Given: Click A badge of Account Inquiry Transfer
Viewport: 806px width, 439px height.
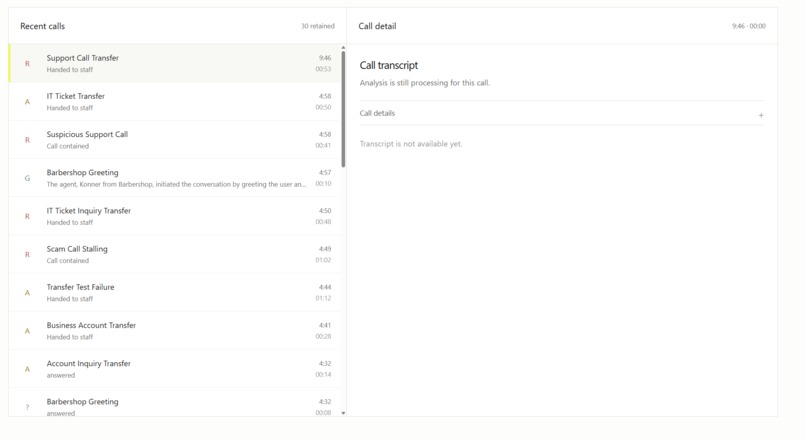Looking at the screenshot, I should pos(27,369).
